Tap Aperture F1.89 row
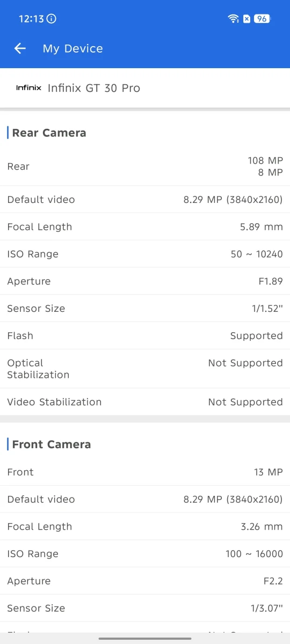The height and width of the screenshot is (644, 290). click(145, 281)
